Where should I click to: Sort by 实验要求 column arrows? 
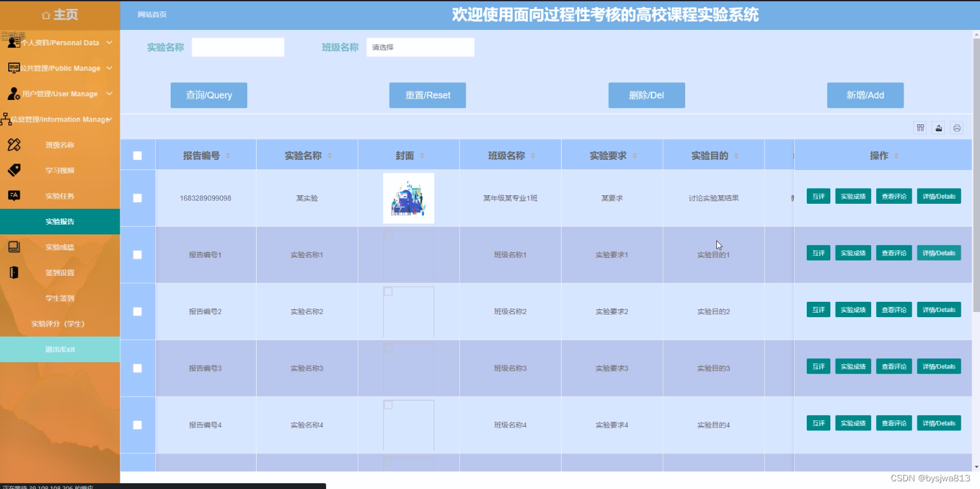[x=635, y=156]
